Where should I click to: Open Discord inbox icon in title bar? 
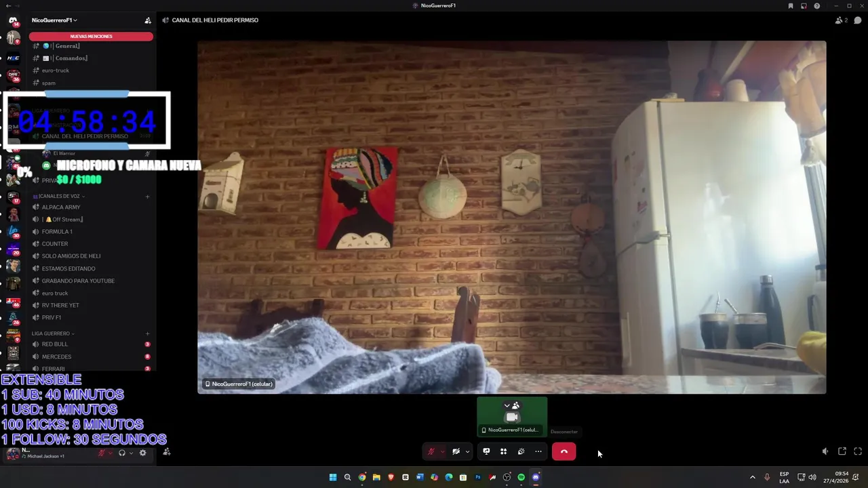coord(804,5)
